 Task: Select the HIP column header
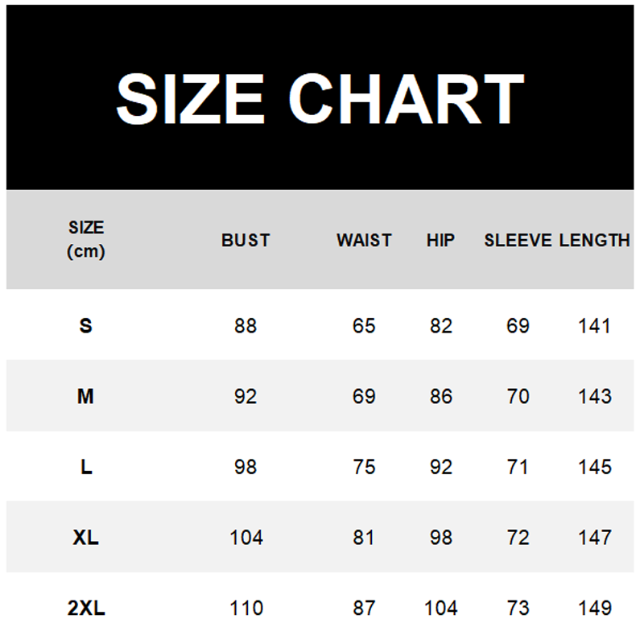pos(440,240)
